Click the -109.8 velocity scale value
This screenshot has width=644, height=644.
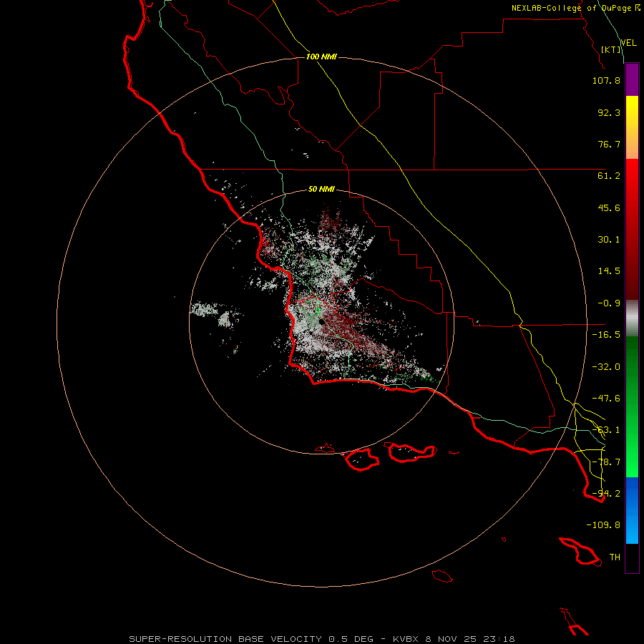pyautogui.click(x=603, y=525)
